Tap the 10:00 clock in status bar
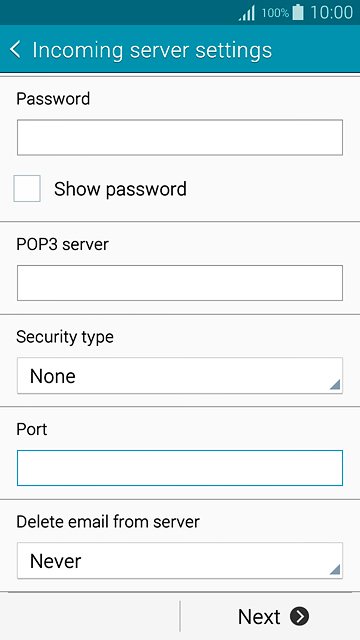Screen dimensions: 360x640 tap(331, 13)
